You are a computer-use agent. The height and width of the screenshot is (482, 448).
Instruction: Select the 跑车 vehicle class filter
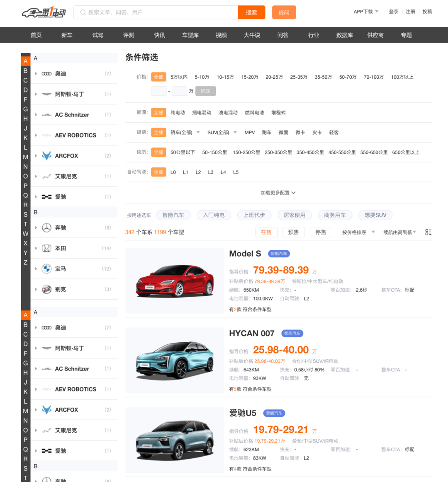coord(267,133)
